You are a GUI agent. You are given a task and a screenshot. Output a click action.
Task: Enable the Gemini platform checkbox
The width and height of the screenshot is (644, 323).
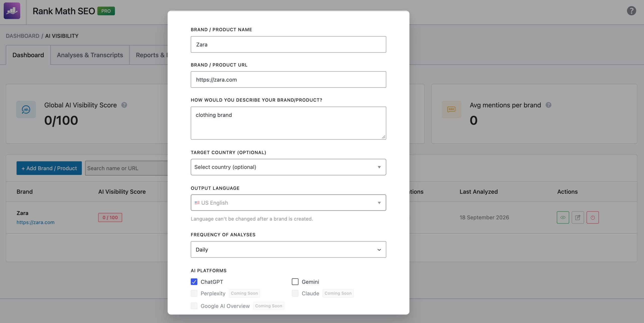point(295,282)
